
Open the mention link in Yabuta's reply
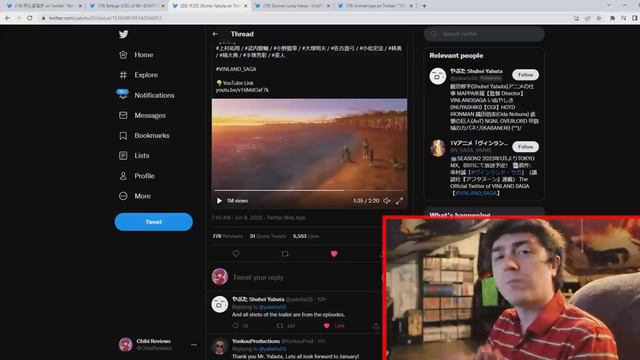pos(273,307)
